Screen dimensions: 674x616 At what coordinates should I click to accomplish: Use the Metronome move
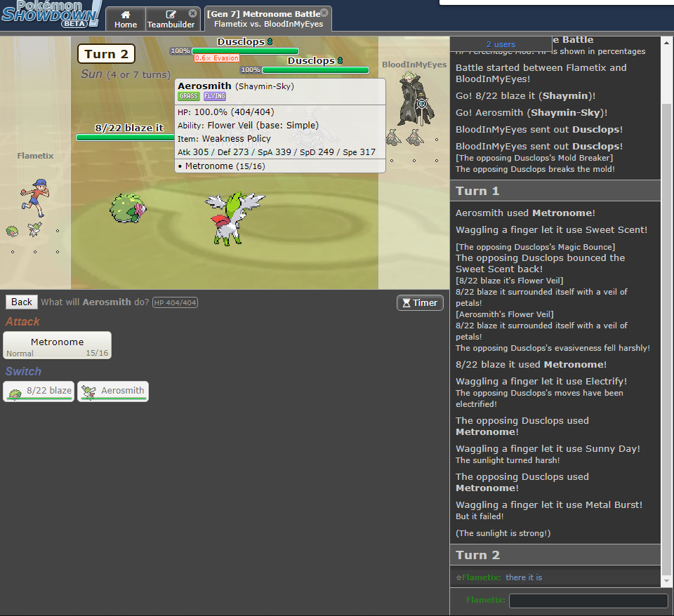(x=57, y=345)
